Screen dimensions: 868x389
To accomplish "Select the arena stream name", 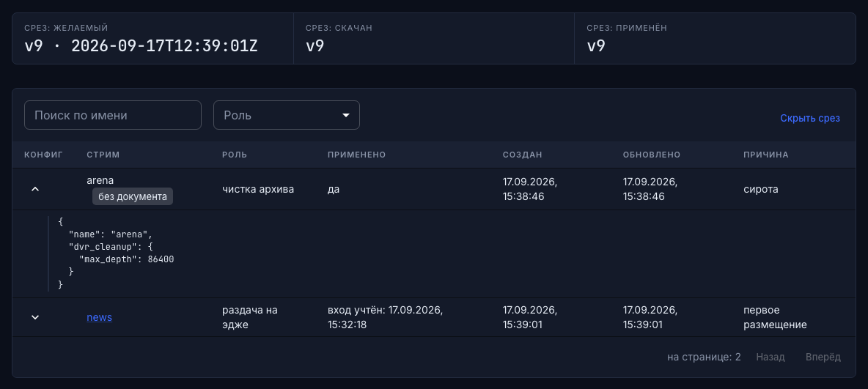I will pos(100,179).
